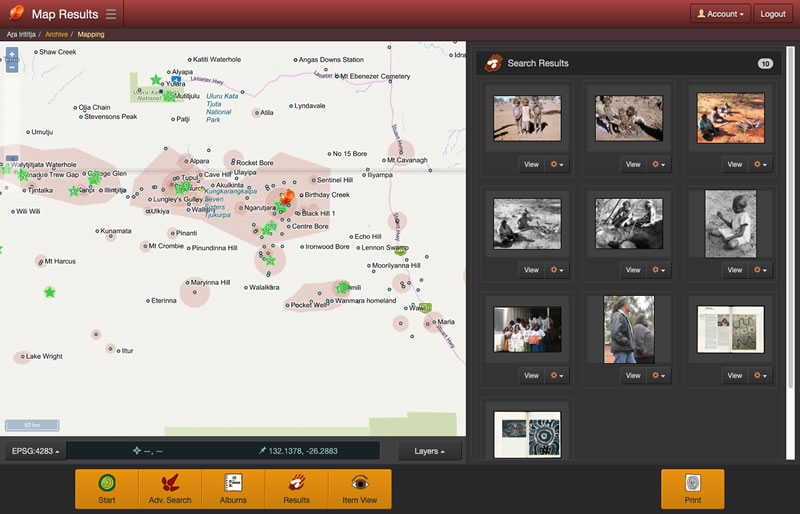Click the pinned coordinates 132.1378, -26.2883
Image resolution: width=800 pixels, height=514 pixels.
(x=303, y=451)
